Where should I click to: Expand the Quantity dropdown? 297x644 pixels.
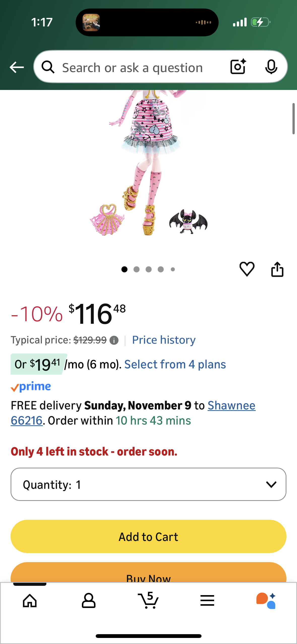[148, 484]
